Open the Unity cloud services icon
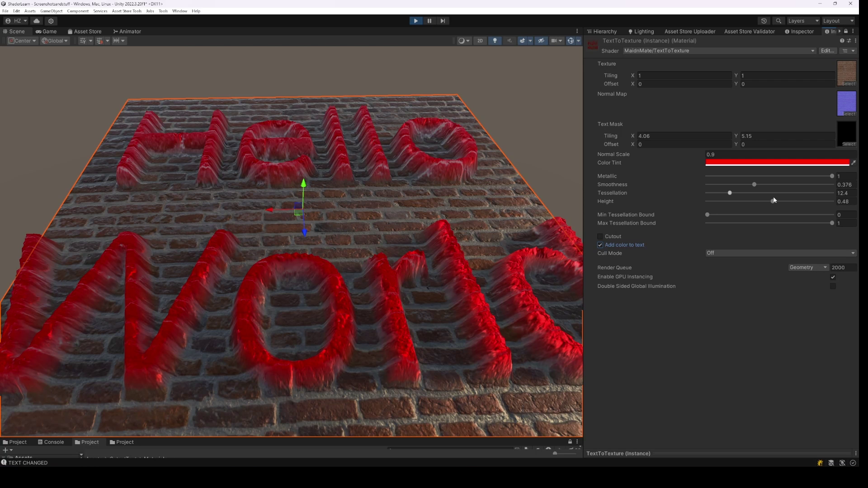Image resolution: width=868 pixels, height=488 pixels. [37, 21]
